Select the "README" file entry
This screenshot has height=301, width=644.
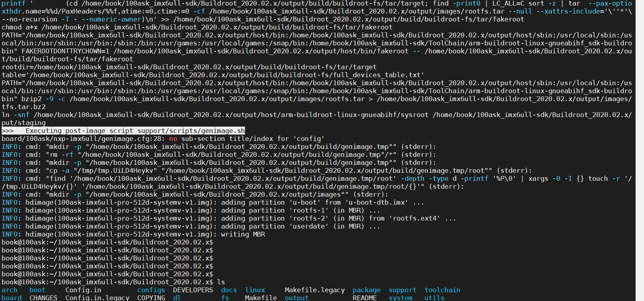(x=364, y=298)
